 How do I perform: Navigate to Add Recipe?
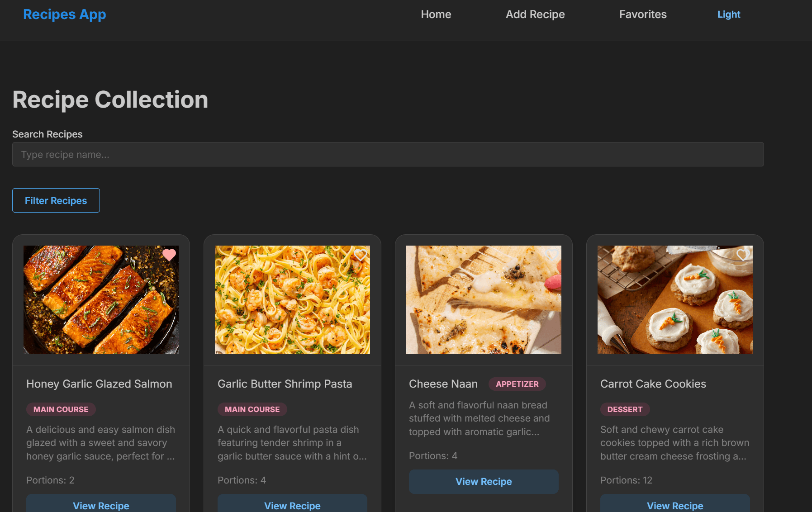coord(535,14)
